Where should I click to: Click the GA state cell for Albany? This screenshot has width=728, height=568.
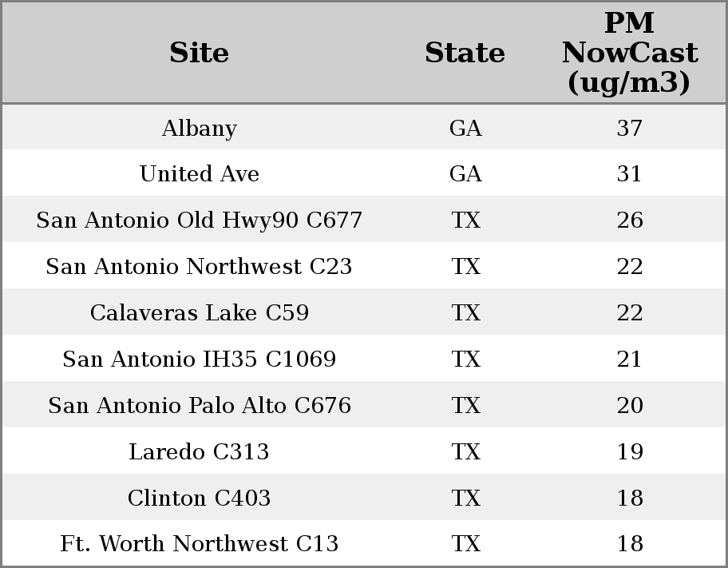(465, 129)
